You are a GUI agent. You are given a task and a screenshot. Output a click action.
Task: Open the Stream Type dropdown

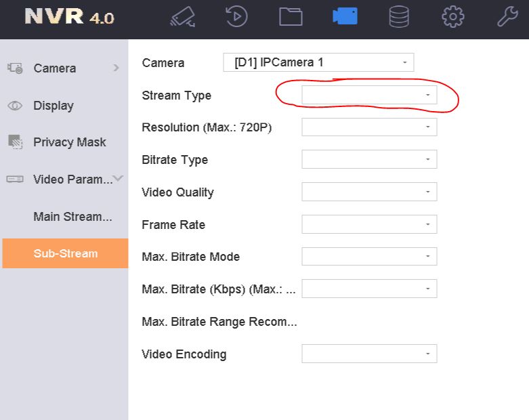pos(369,96)
